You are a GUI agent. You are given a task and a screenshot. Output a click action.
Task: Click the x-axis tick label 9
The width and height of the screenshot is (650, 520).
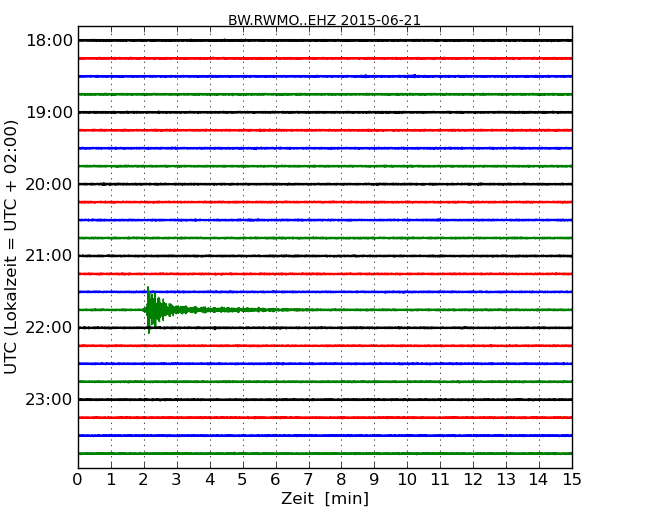(x=374, y=479)
